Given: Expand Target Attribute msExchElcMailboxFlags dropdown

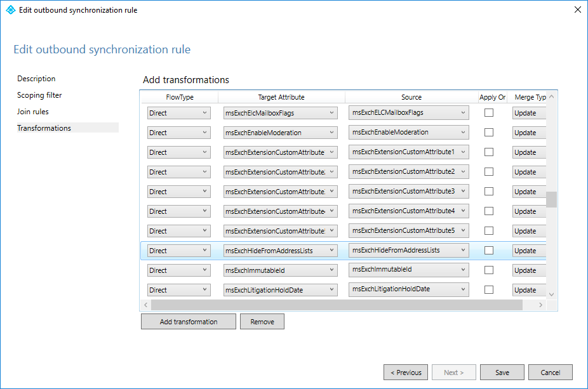Looking at the screenshot, I should coord(281,113).
